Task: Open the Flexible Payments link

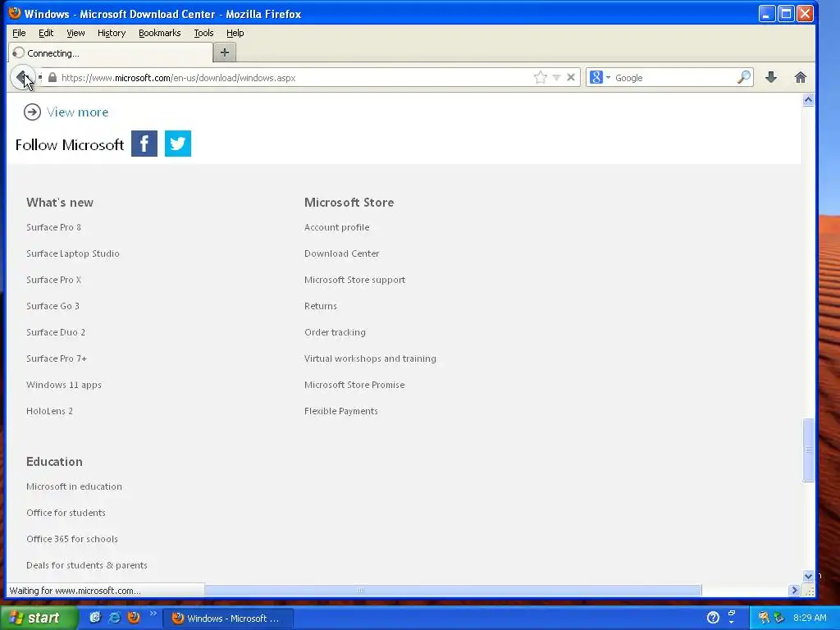Action: pos(340,411)
